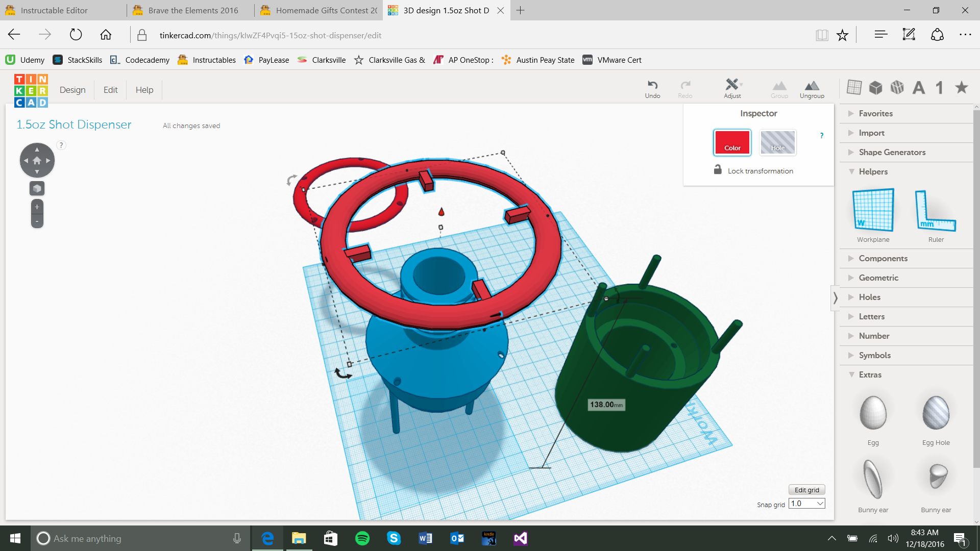The height and width of the screenshot is (551, 980).
Task: Select the star favorites shapes icon
Action: (x=962, y=87)
